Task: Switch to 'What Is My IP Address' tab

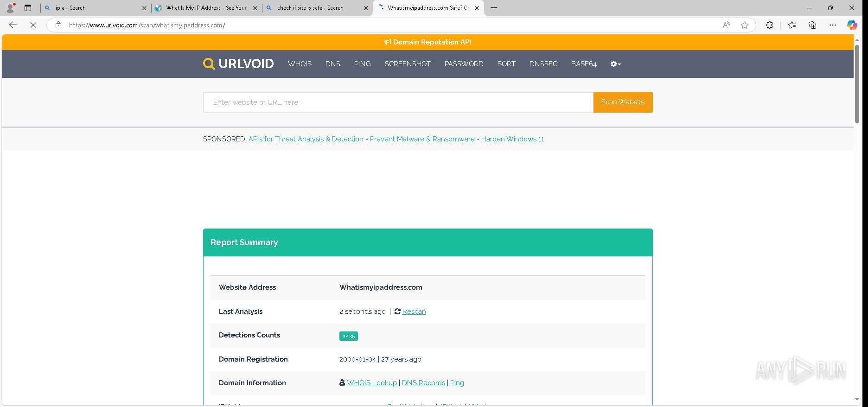Action: tap(206, 8)
